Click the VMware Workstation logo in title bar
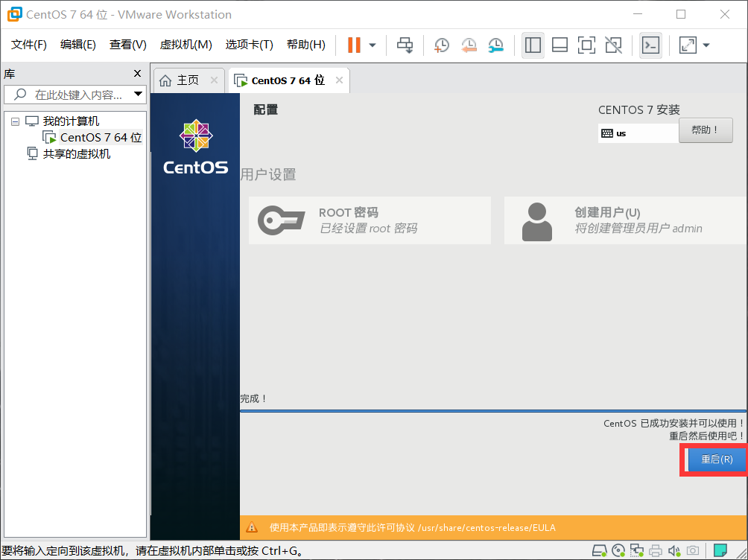The height and width of the screenshot is (560, 748). tap(14, 14)
